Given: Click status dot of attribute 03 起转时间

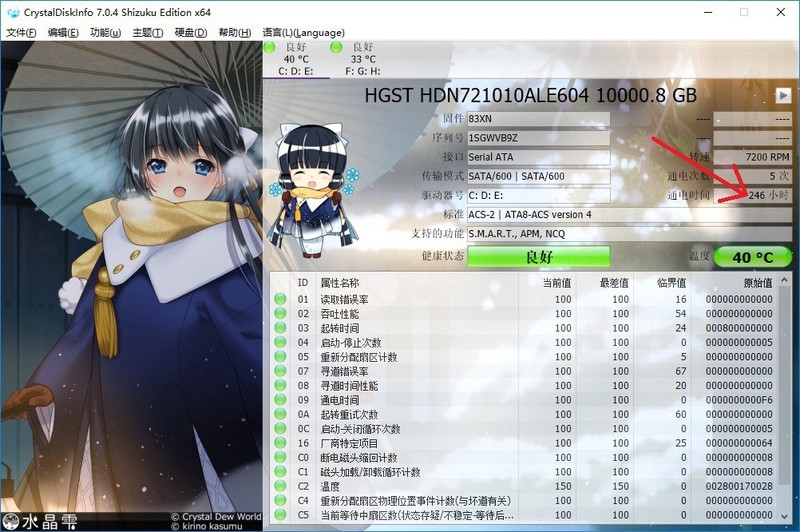Looking at the screenshot, I should pos(280,327).
